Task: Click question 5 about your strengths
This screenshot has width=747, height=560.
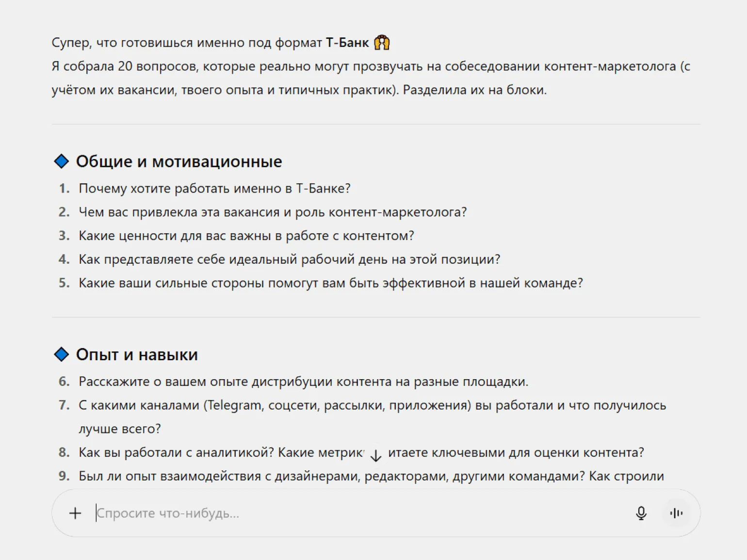Action: point(330,283)
